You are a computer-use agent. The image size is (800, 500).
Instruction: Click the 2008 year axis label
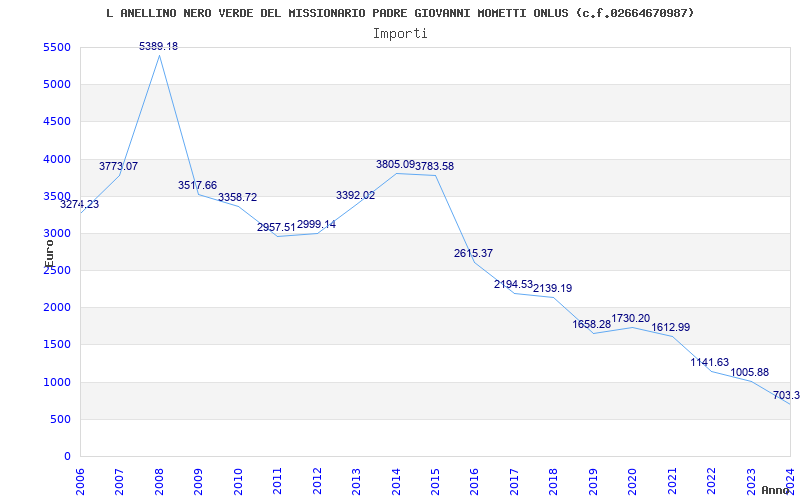tap(159, 481)
